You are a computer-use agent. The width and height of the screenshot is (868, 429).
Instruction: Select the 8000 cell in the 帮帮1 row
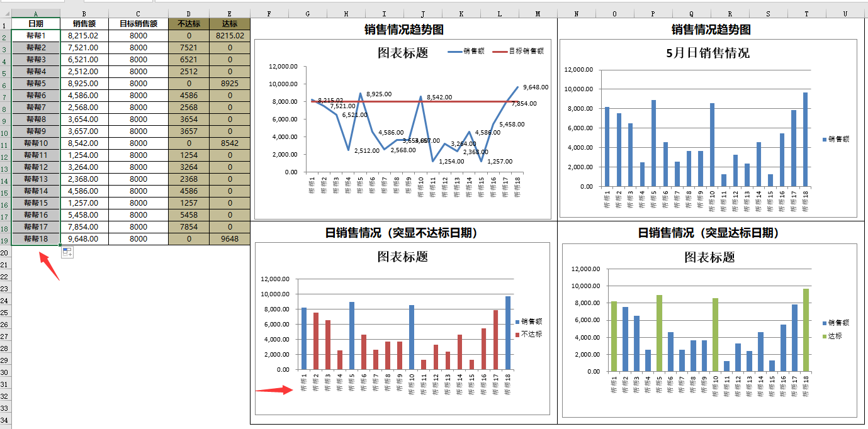(x=138, y=36)
